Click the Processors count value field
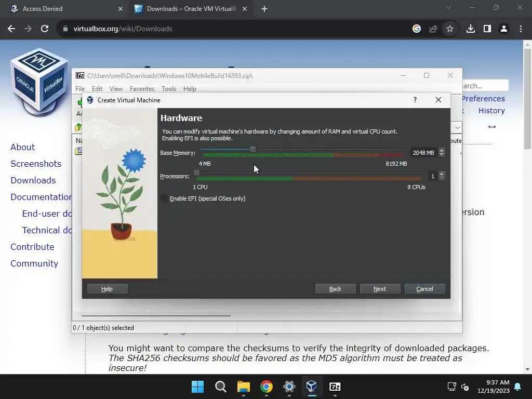 click(433, 176)
